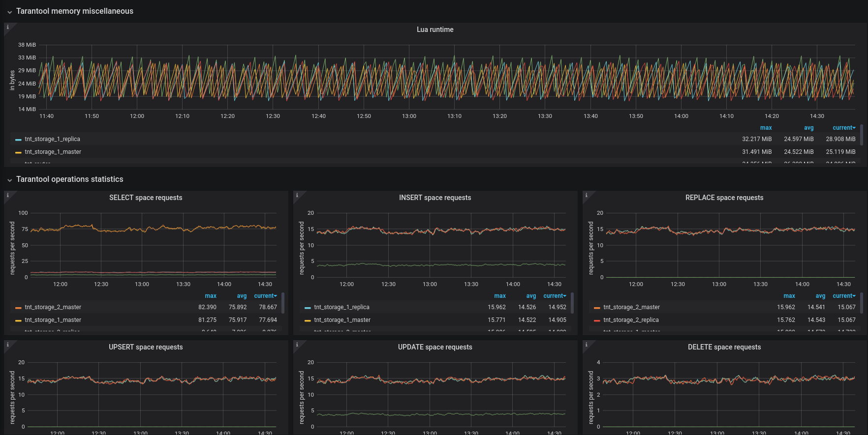Sort Lua runtime legend by avg
This screenshot has width=868, height=435.
[x=809, y=128]
